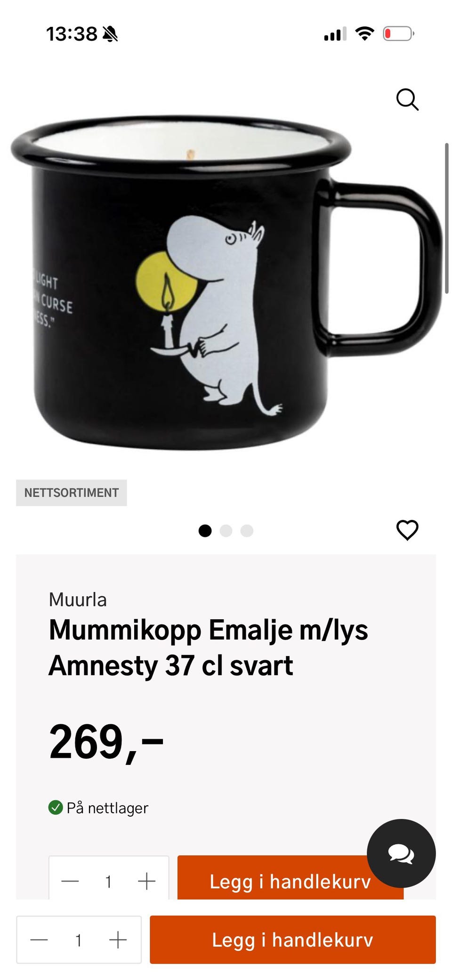Click the page scrollbar on right edge
Viewport: 452px width, 980px height.
(x=447, y=218)
